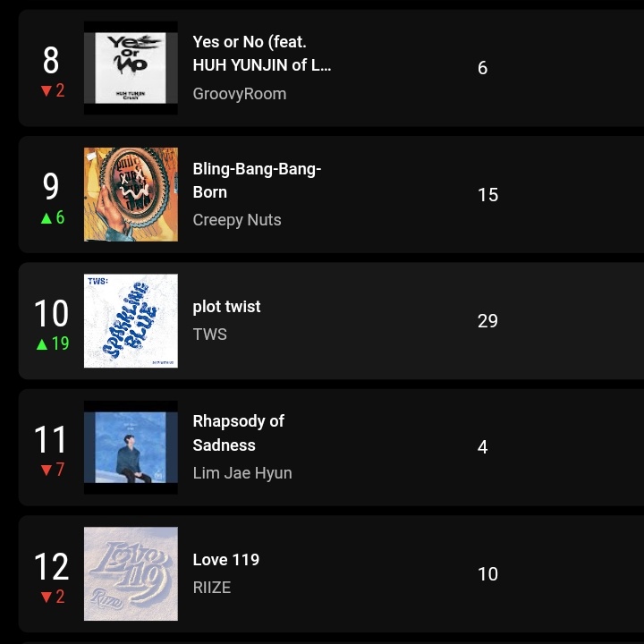This screenshot has height=644, width=644.
Task: Go to the Creepy Nuts artist page
Action: pos(237,220)
